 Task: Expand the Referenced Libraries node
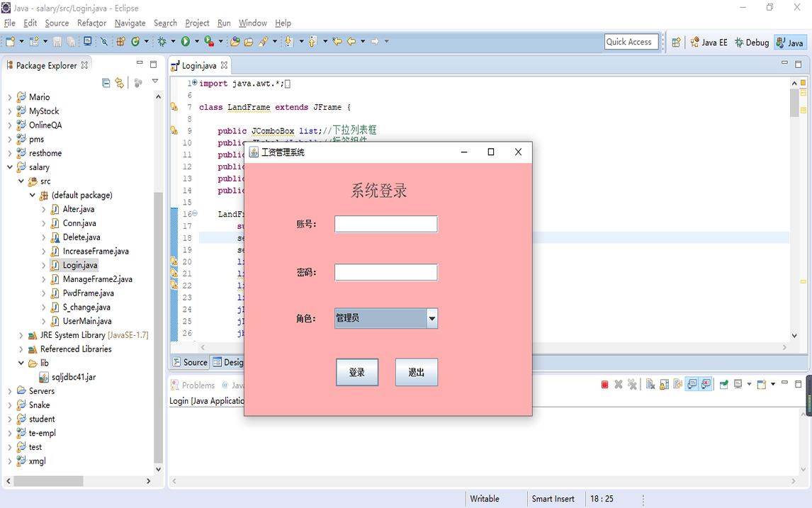point(21,349)
